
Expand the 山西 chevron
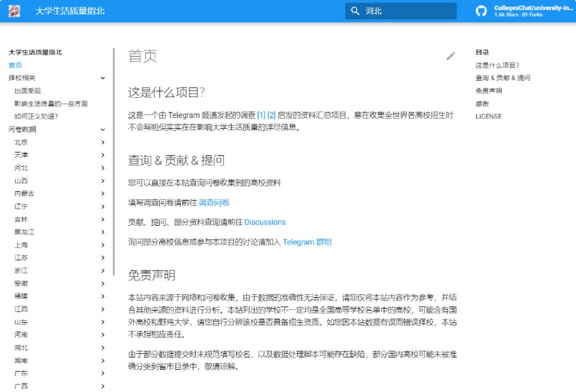tap(103, 181)
